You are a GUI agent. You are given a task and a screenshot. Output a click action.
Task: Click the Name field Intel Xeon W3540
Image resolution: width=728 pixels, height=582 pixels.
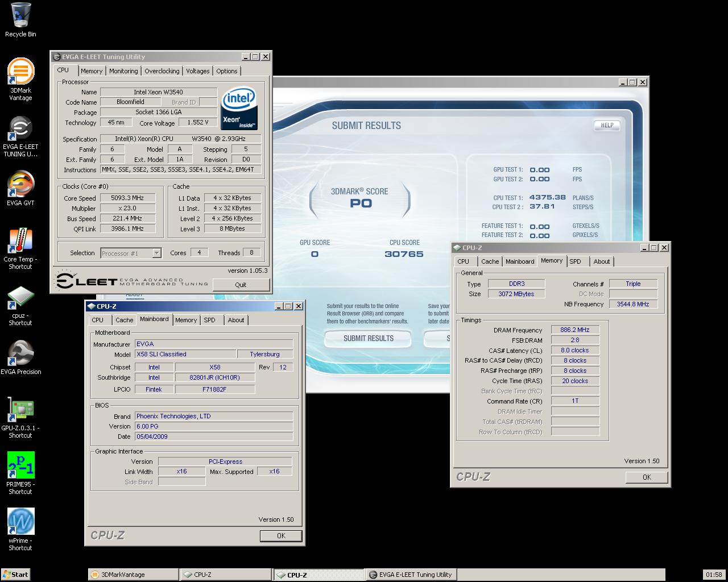[x=158, y=92]
